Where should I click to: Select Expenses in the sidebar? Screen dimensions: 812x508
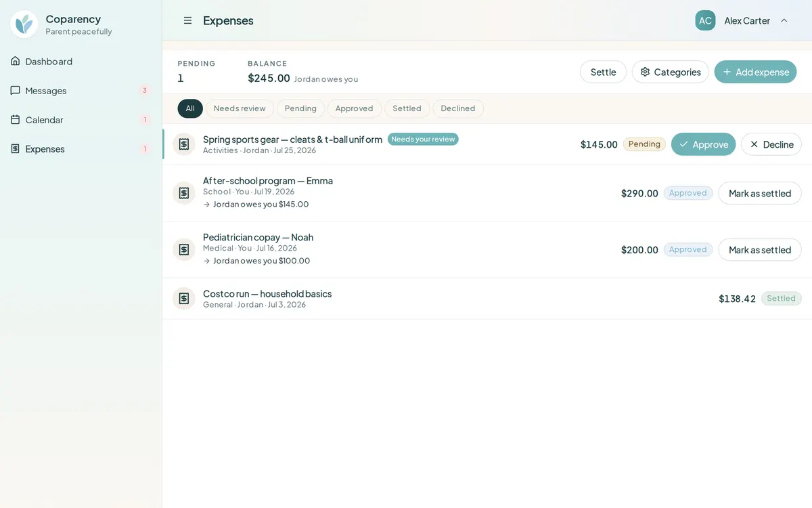81,148
